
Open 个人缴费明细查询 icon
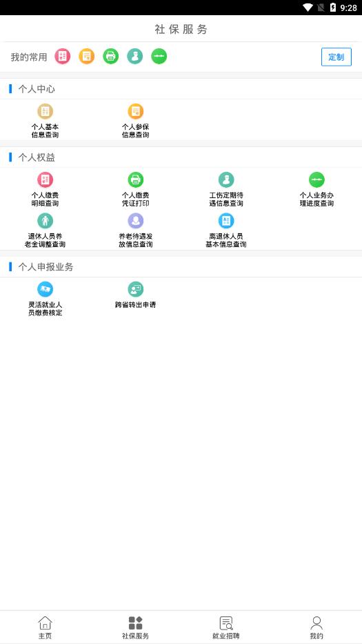[45, 180]
